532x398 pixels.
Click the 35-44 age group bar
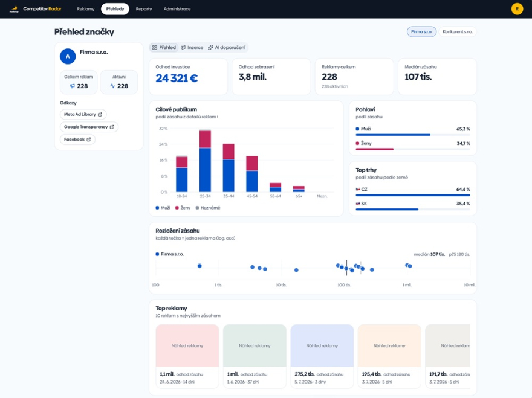pos(229,168)
